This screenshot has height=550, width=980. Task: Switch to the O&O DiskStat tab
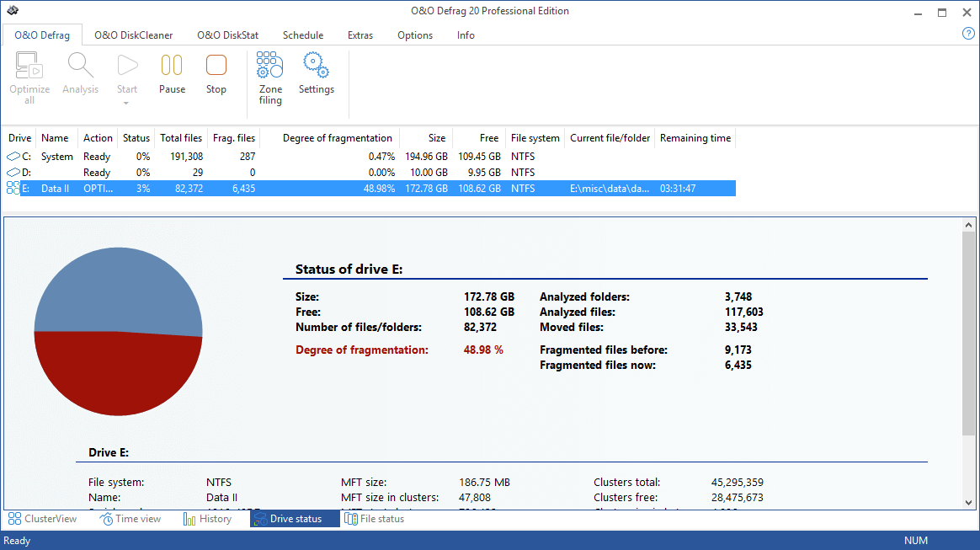click(x=227, y=35)
